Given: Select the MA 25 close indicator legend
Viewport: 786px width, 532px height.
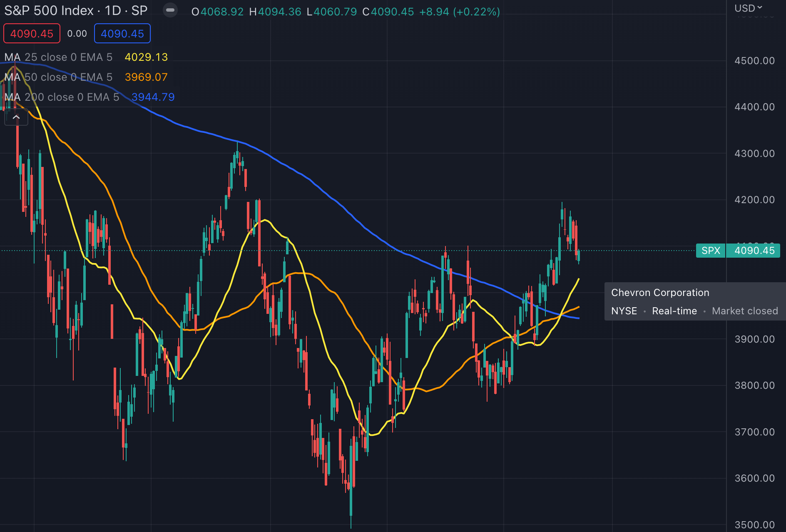Looking at the screenshot, I should coord(58,57).
